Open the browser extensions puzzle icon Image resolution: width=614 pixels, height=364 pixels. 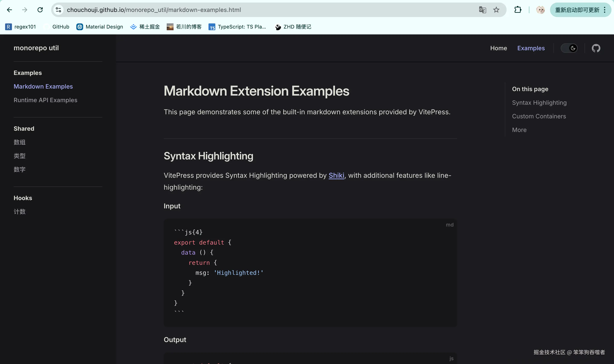518,10
